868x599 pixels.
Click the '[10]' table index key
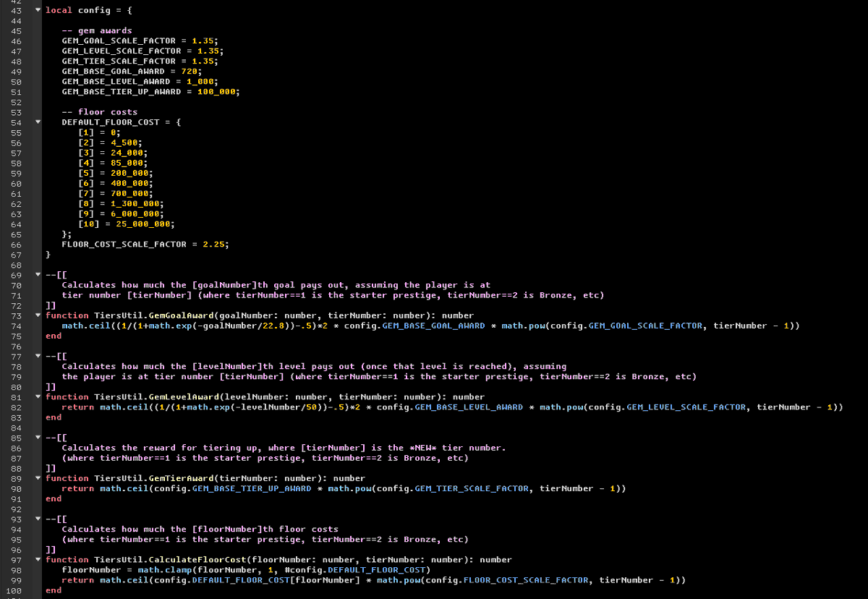[89, 224]
